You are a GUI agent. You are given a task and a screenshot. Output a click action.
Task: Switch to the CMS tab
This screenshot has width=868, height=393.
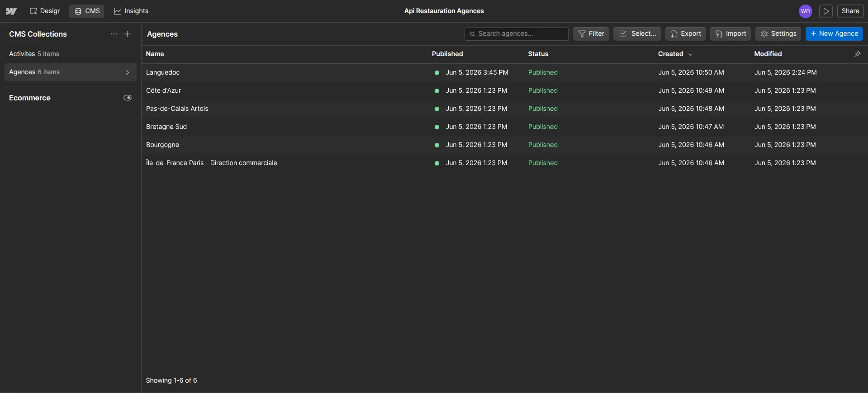point(87,11)
